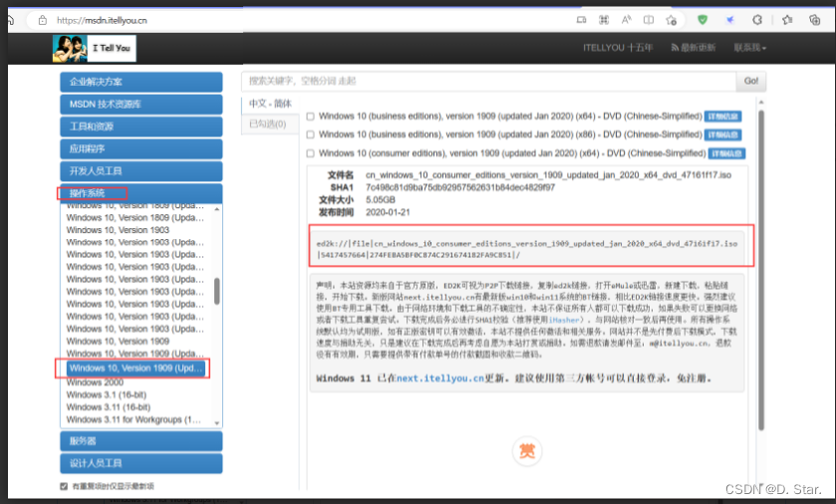This screenshot has height=504, width=836.
Task: Tick the business editions 1909 x86 checkbox
Action: click(310, 134)
